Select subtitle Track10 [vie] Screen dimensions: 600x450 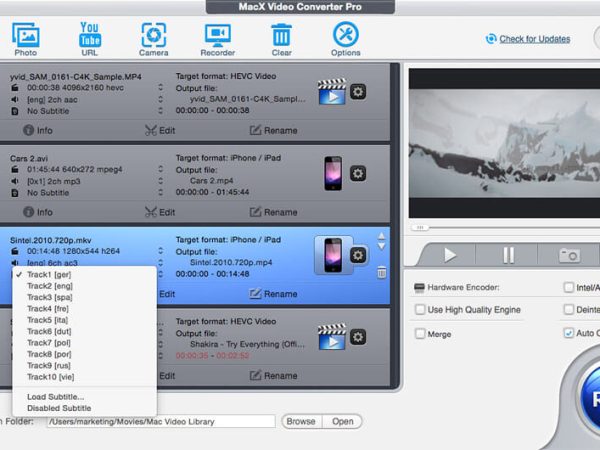click(85, 377)
